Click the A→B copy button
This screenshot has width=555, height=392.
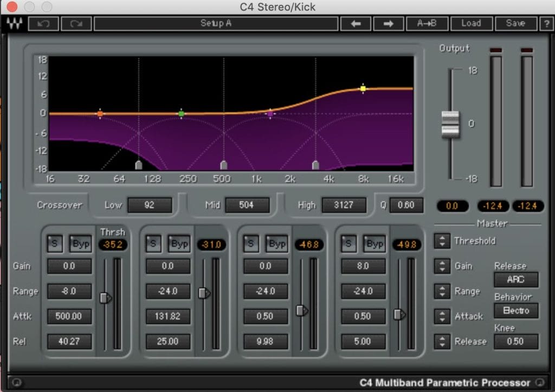[x=427, y=23]
